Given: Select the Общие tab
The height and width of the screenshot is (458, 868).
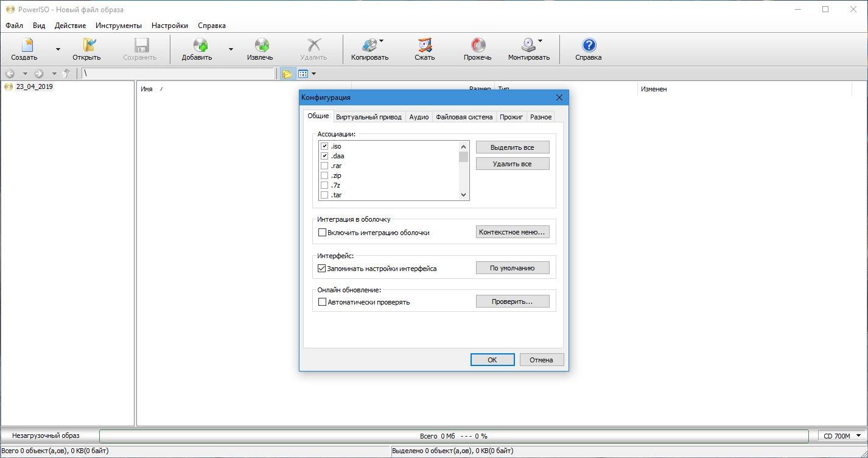Looking at the screenshot, I should [318, 116].
